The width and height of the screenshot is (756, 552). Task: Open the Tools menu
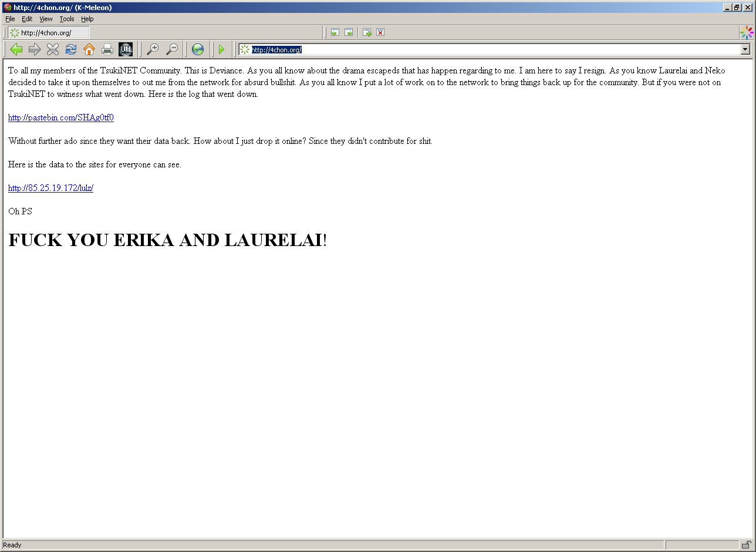tap(67, 19)
